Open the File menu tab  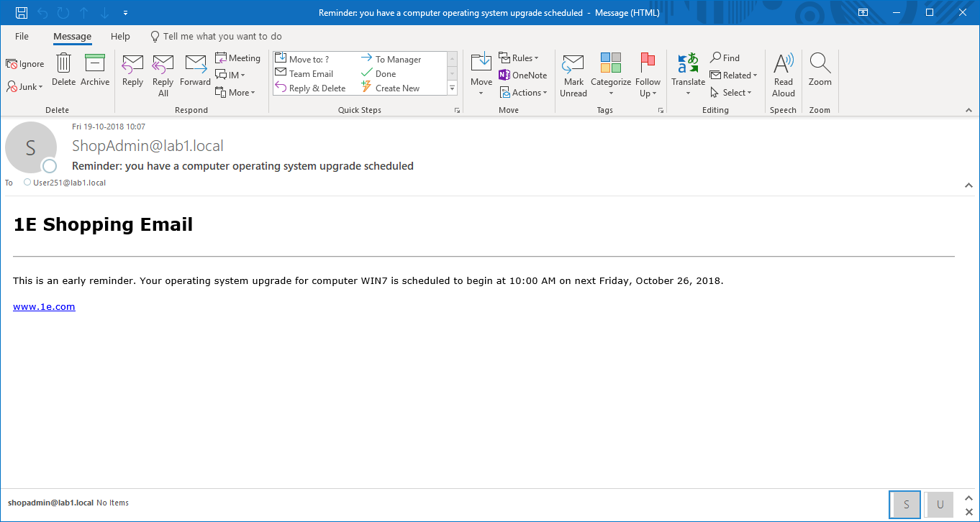point(22,37)
